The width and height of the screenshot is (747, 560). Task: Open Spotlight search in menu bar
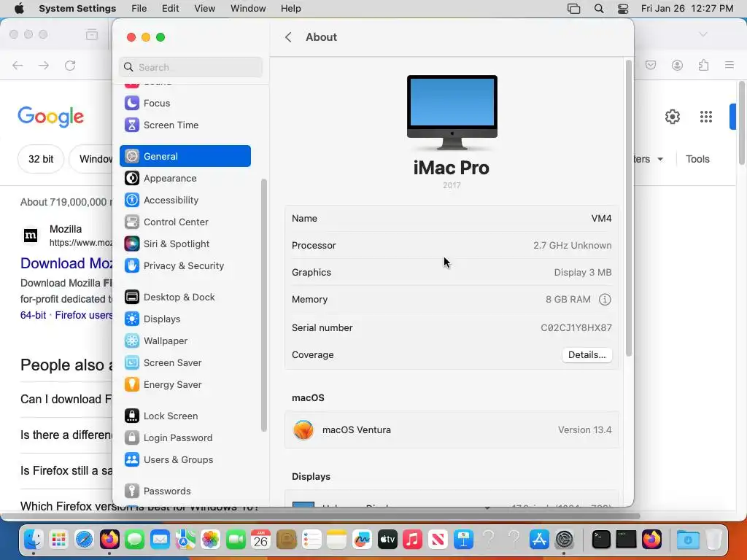point(599,9)
